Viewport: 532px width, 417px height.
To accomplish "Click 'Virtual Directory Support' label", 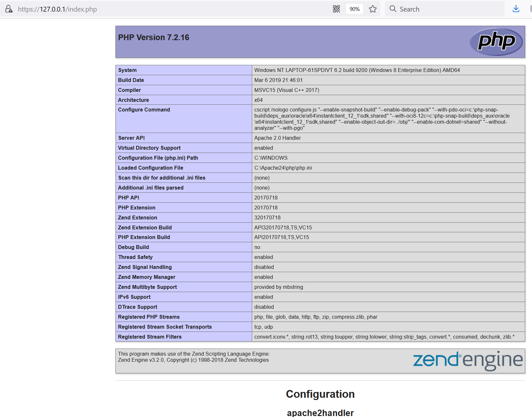I will click(x=149, y=148).
